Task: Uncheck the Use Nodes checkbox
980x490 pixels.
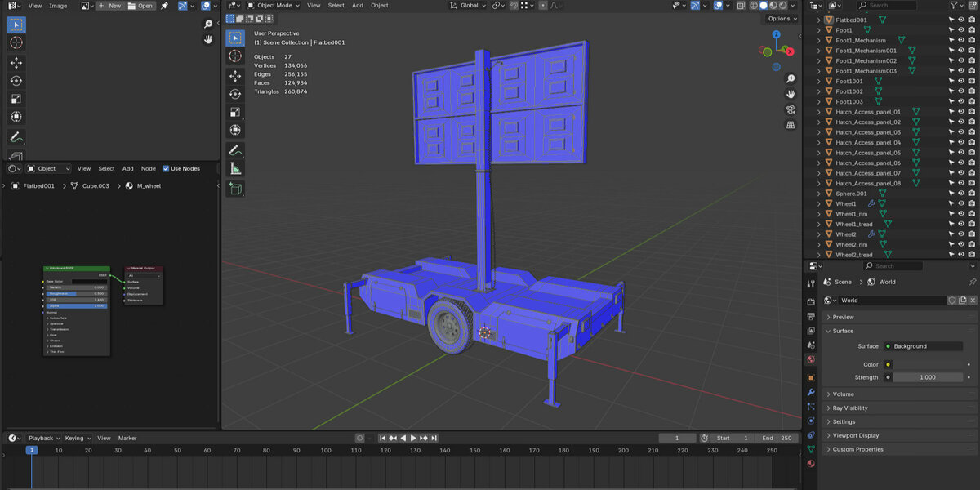Action: [x=167, y=169]
